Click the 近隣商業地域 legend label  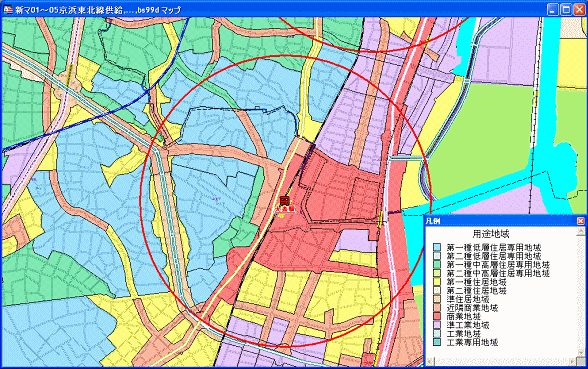tap(472, 308)
